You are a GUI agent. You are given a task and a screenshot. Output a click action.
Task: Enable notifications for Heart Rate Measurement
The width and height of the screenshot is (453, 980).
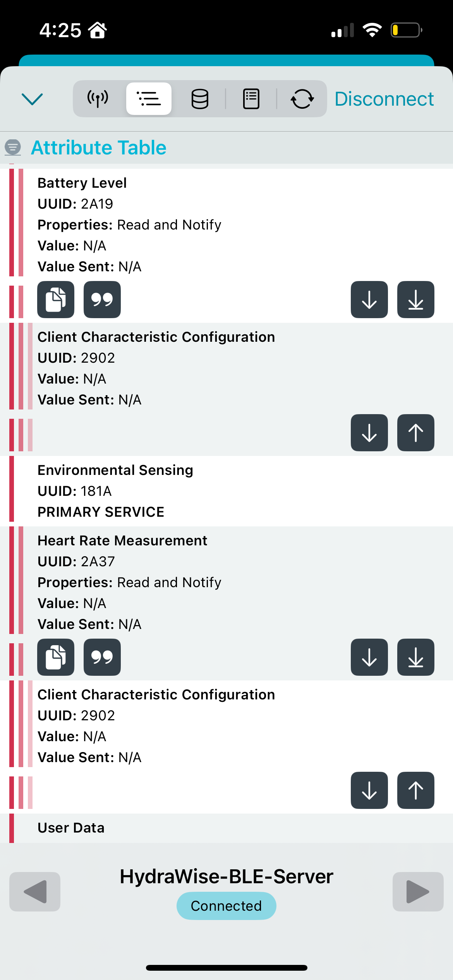coord(416,657)
